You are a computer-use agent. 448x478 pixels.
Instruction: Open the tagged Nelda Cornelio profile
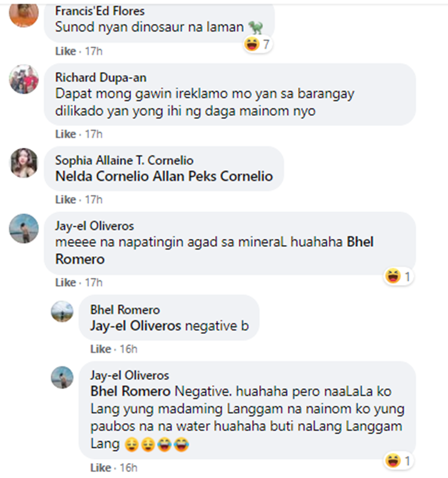coord(102,176)
